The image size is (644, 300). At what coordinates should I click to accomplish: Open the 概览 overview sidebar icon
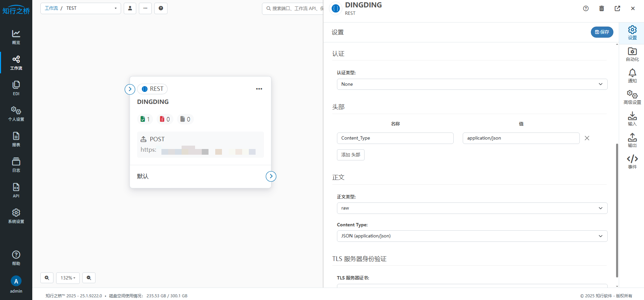coord(16,37)
